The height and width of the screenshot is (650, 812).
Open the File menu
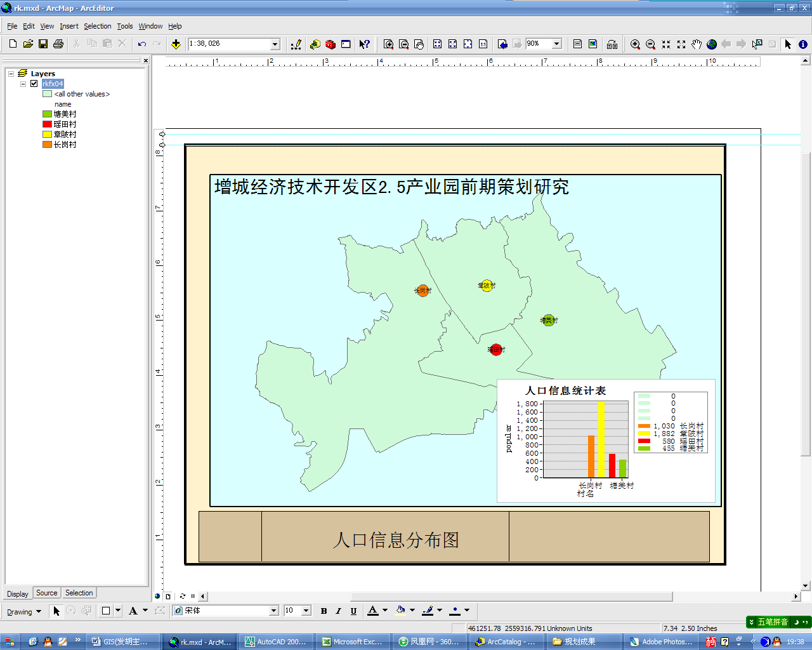tap(12, 26)
